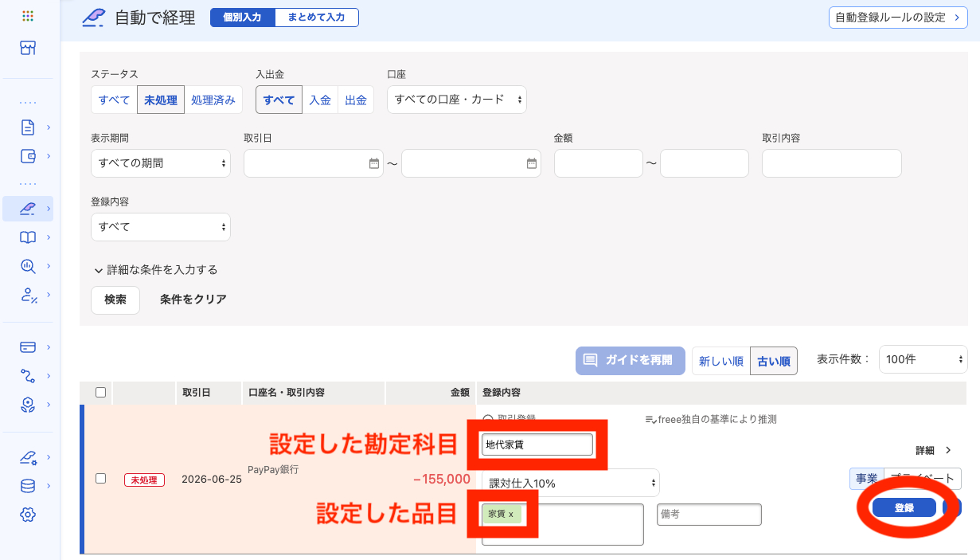980x560 pixels.
Task: Sort transactions by 古い順
Action: [x=774, y=361]
